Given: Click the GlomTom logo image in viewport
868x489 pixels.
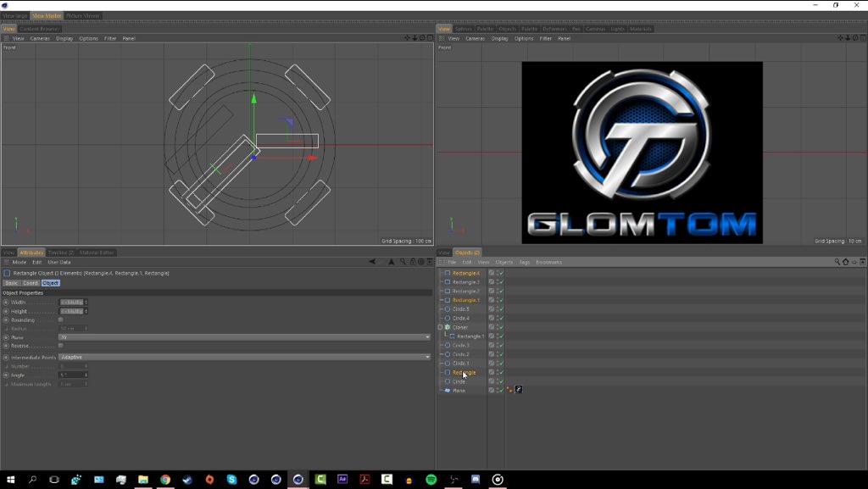Looking at the screenshot, I should pyautogui.click(x=643, y=153).
